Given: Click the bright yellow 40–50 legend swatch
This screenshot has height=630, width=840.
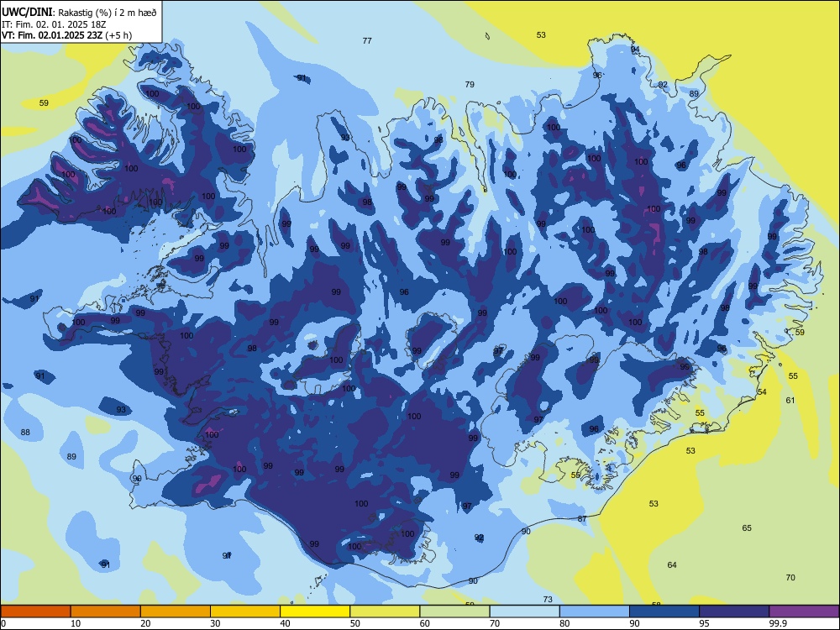Looking at the screenshot, I should (315, 612).
